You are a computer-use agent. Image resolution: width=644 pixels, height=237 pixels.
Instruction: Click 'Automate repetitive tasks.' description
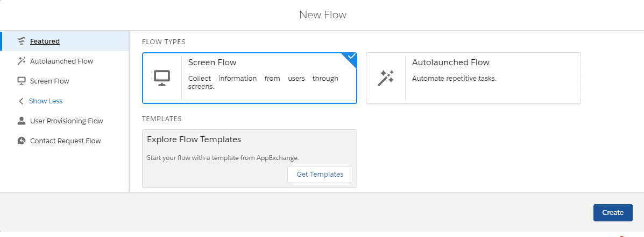pos(454,79)
